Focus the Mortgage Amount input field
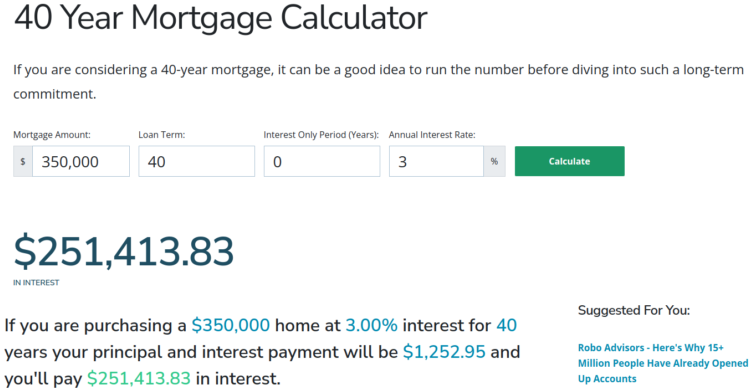Image resolution: width=750 pixels, height=390 pixels. pyautogui.click(x=81, y=161)
